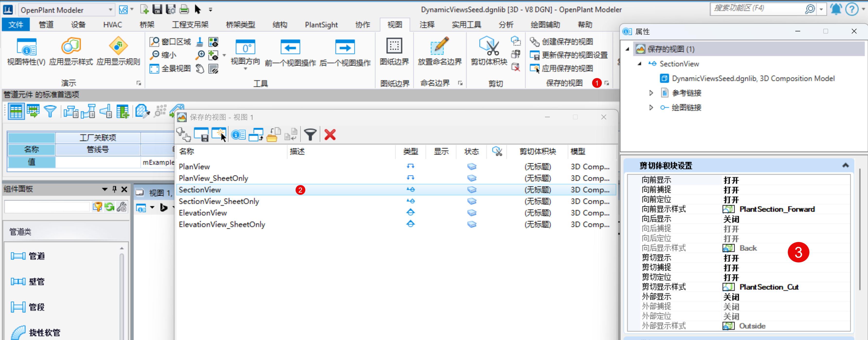868x340 pixels.
Task: Open the 注释 ribbon tab
Action: point(427,24)
